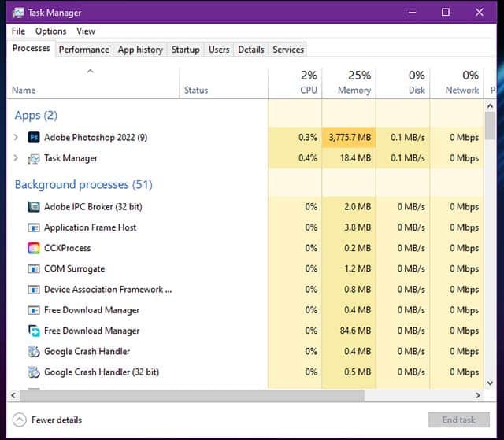Select the Processes tab
The image size is (504, 440).
pos(31,48)
